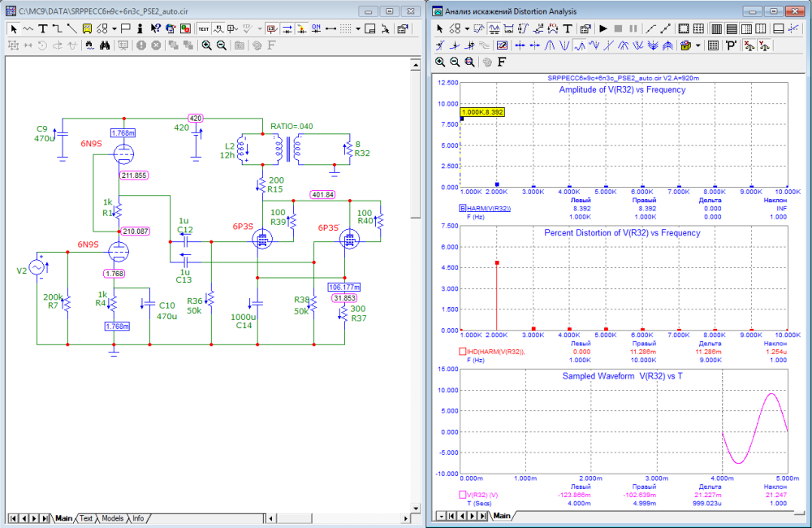The height and width of the screenshot is (528, 812).
Task: Click the font 'F' icon in analysis toolbar
Action: point(501,62)
